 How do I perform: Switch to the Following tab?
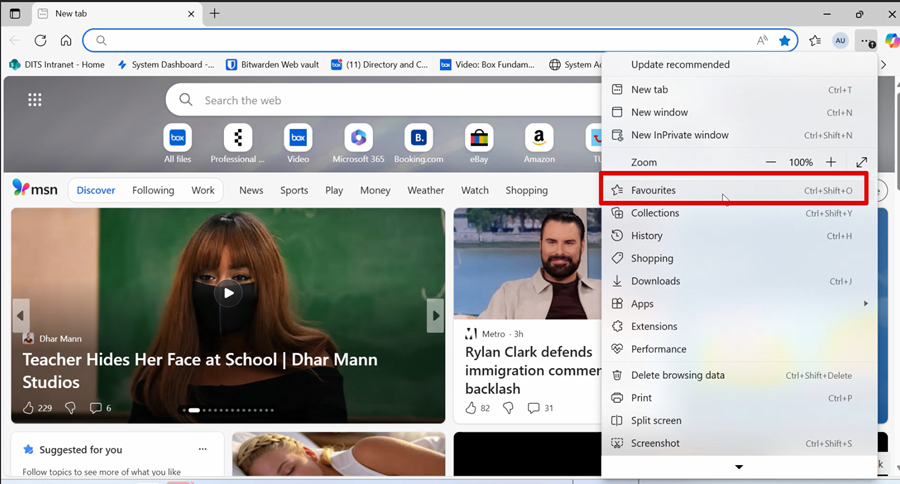[153, 190]
